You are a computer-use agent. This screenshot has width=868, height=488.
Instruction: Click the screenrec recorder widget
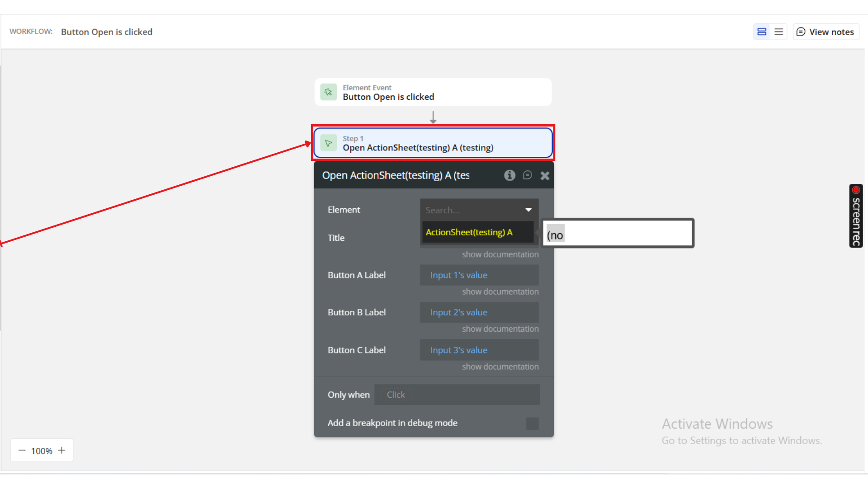(856, 216)
